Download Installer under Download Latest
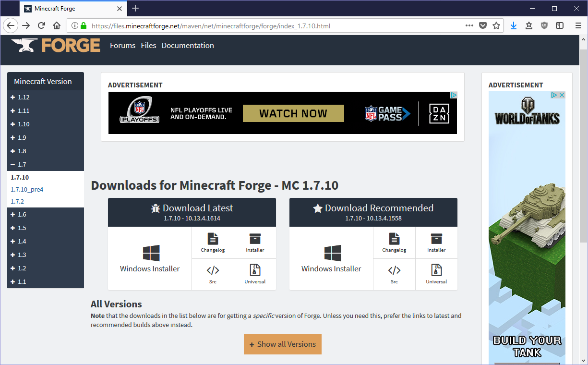 click(255, 243)
